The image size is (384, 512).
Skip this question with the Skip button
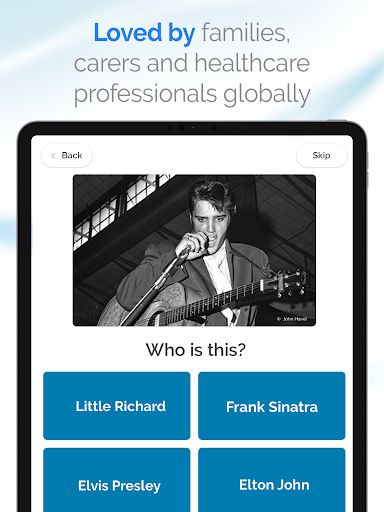coord(322,155)
